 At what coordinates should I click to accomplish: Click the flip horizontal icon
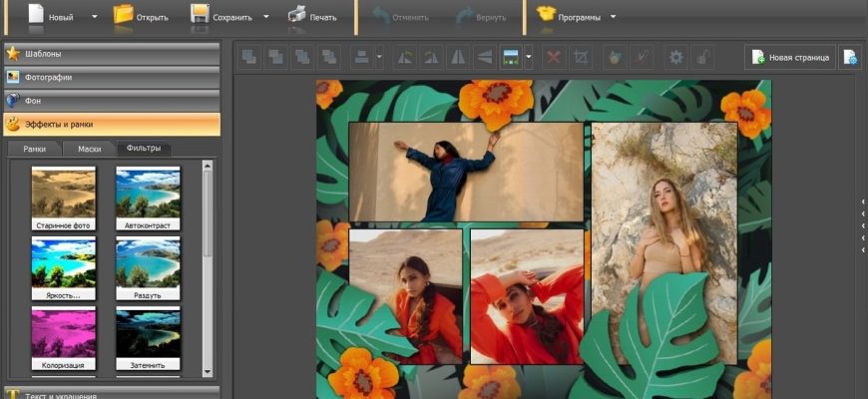[x=457, y=57]
